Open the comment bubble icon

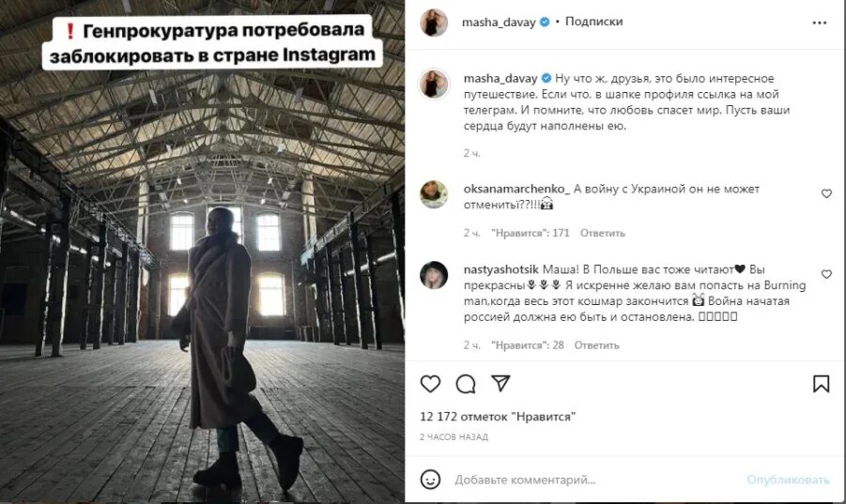pyautogui.click(x=465, y=384)
